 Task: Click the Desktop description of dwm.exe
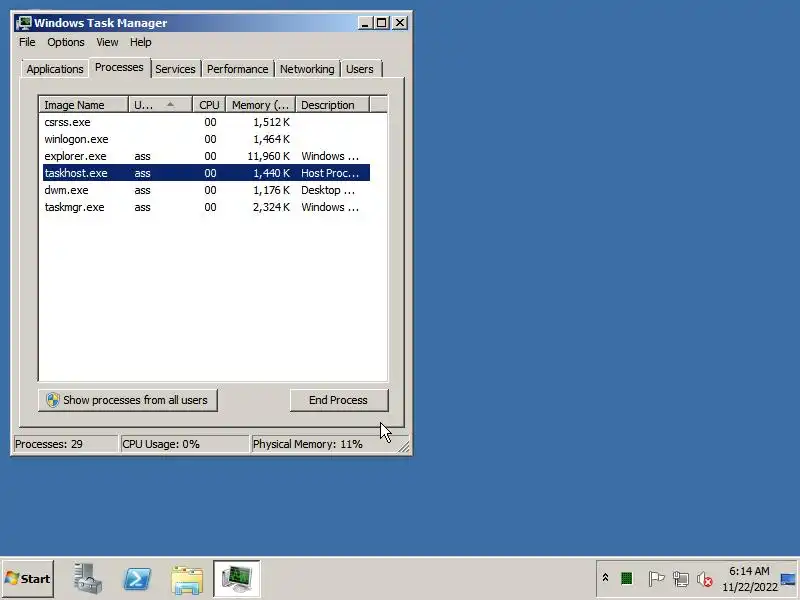tap(328, 190)
